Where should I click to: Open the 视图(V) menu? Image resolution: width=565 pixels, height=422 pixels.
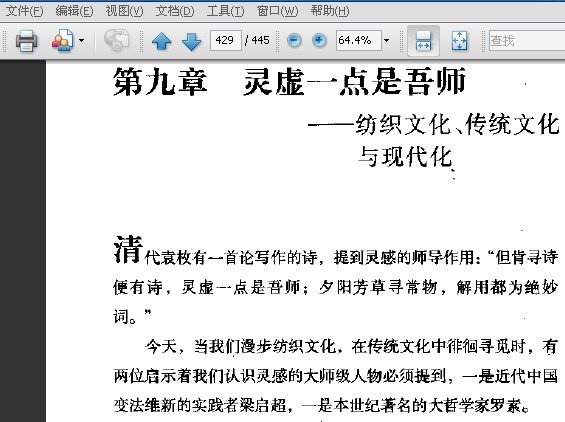pos(124,11)
